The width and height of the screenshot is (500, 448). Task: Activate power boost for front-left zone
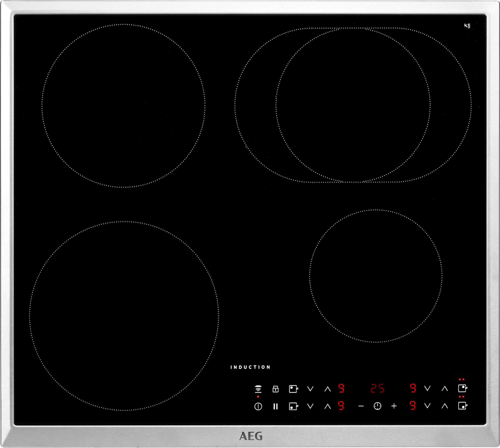click(293, 406)
